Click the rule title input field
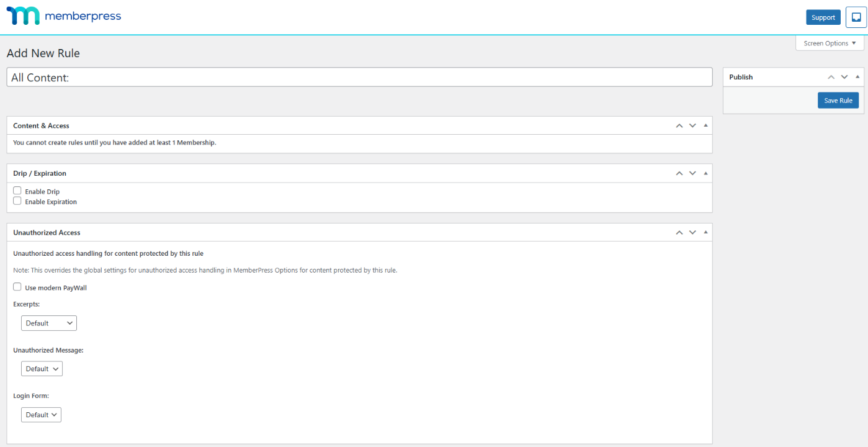The height and width of the screenshot is (447, 868). [359, 78]
